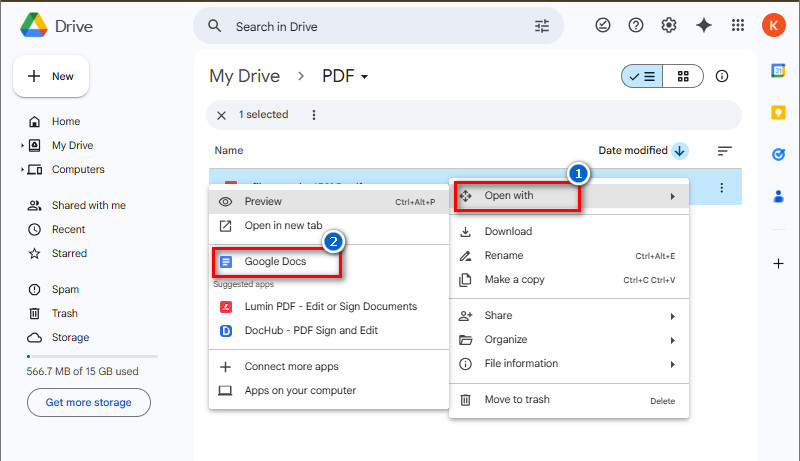Sort by the Name column header
Image resolution: width=800 pixels, height=461 pixels.
pyautogui.click(x=229, y=150)
